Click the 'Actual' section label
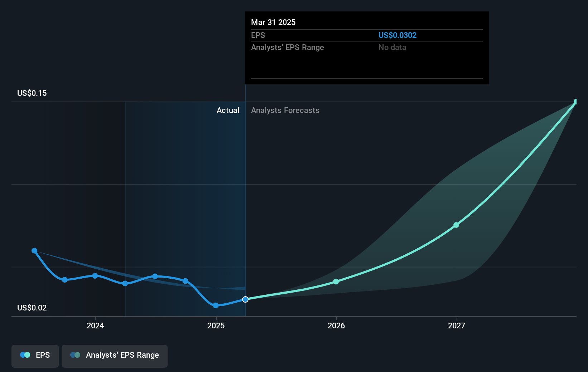 coord(228,110)
